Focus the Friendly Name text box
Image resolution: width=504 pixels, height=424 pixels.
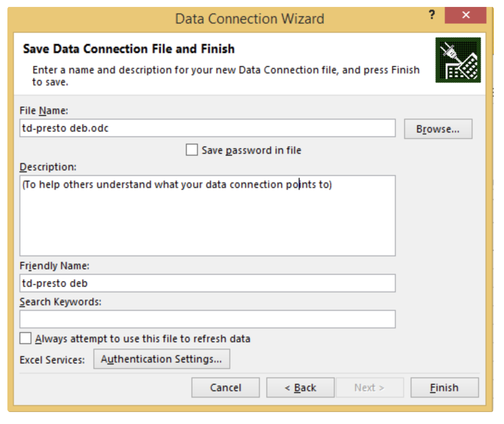click(207, 283)
